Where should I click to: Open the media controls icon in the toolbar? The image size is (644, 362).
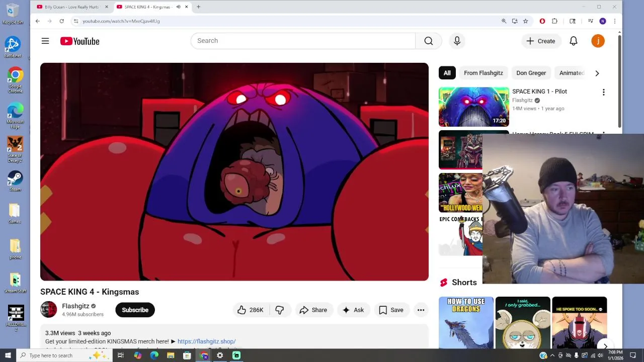point(591,21)
